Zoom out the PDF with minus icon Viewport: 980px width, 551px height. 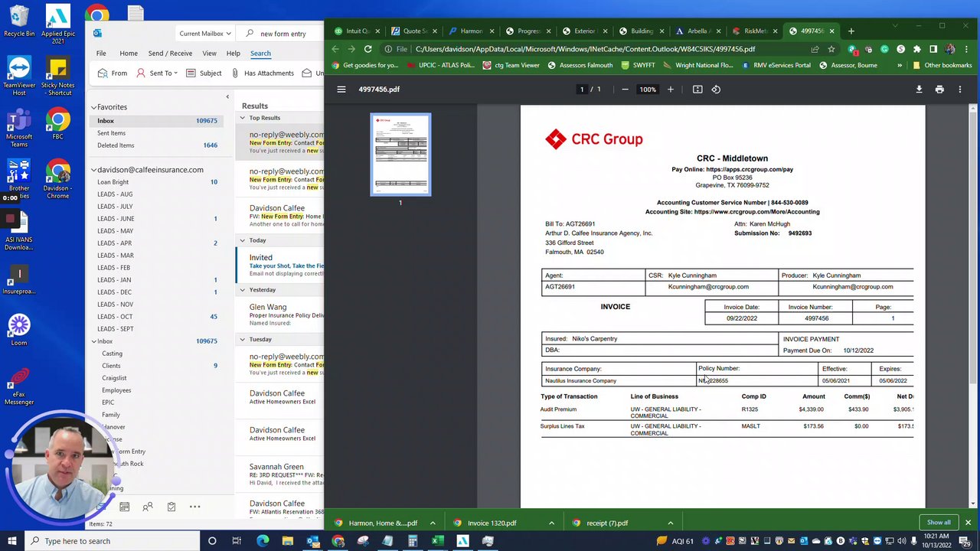(x=625, y=90)
